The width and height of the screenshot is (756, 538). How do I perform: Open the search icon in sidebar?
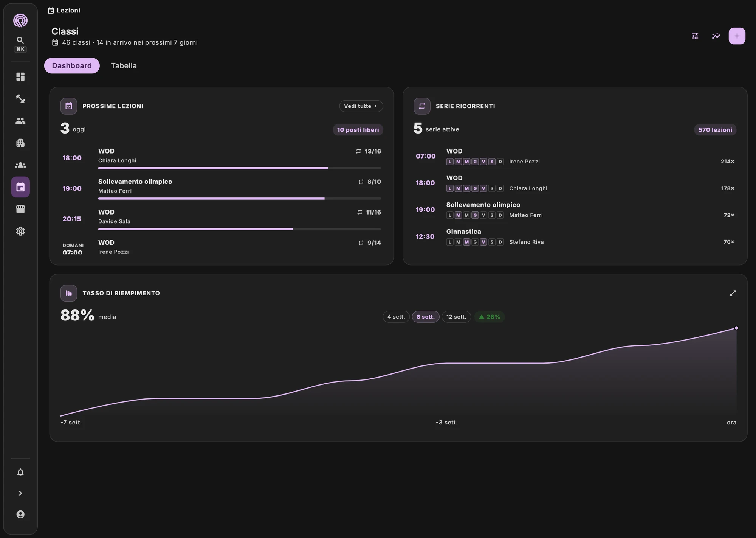20,40
